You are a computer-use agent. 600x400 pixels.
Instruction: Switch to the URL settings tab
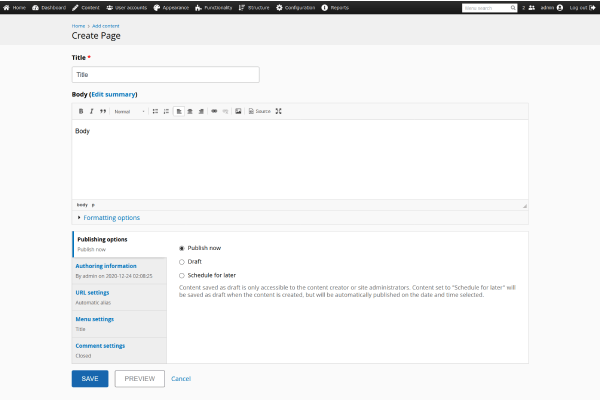pos(92,292)
